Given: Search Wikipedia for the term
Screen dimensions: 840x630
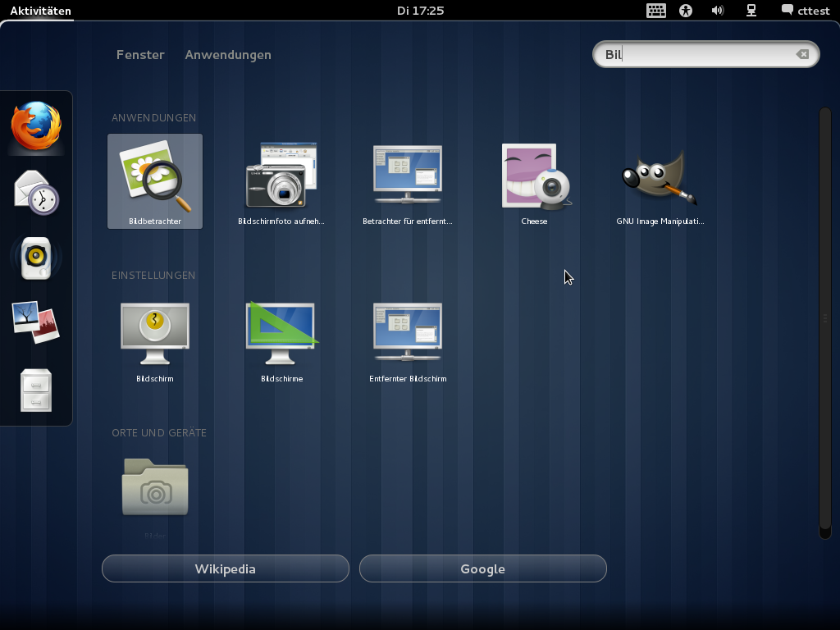Looking at the screenshot, I should pyautogui.click(x=226, y=568).
